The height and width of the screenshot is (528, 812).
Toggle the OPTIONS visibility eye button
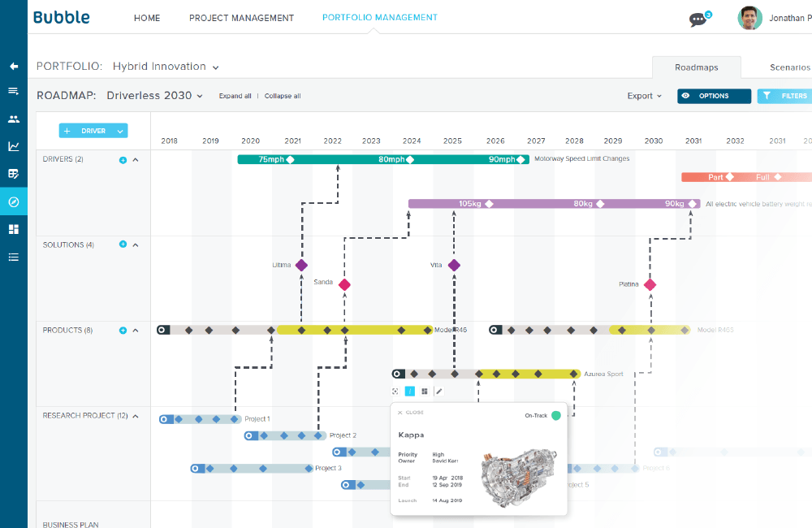click(714, 96)
